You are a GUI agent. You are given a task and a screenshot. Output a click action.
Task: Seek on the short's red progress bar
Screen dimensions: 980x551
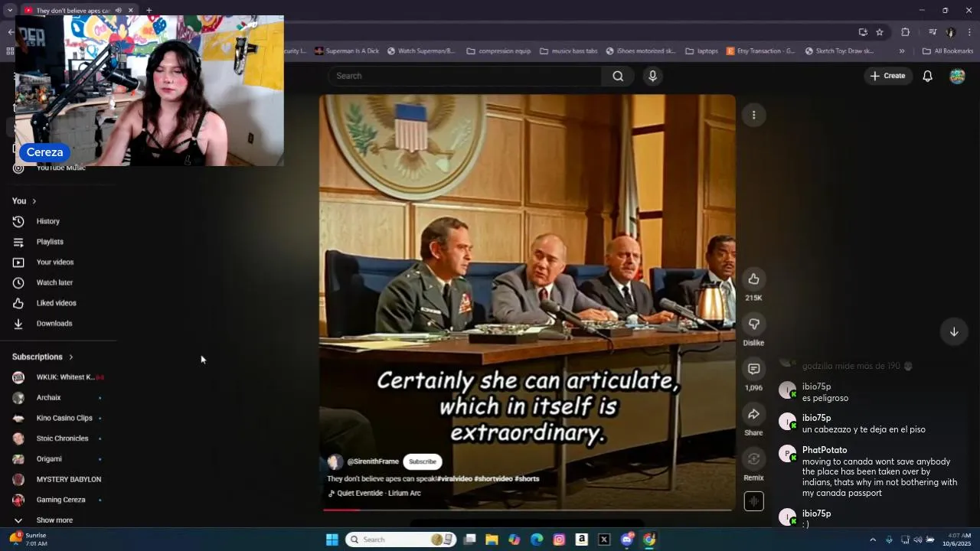527,509
